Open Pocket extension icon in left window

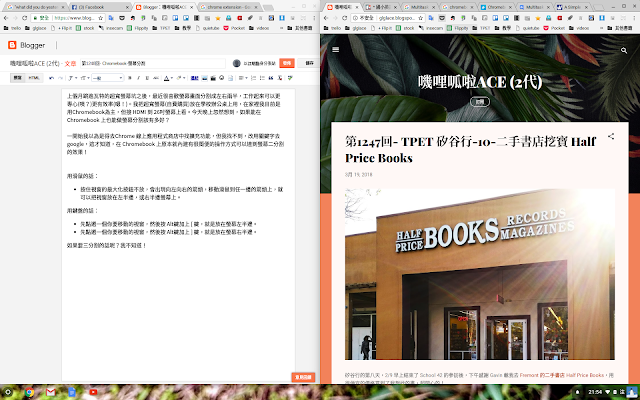[122, 18]
